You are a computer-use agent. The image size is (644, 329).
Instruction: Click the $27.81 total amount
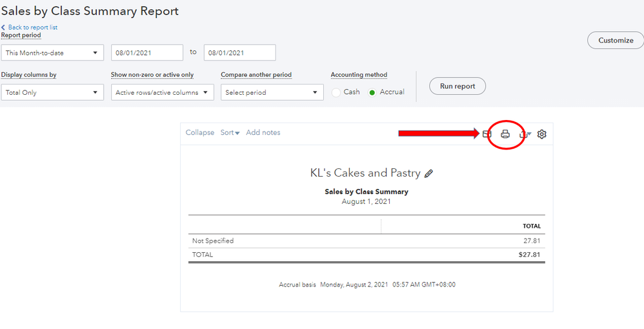pyautogui.click(x=529, y=255)
